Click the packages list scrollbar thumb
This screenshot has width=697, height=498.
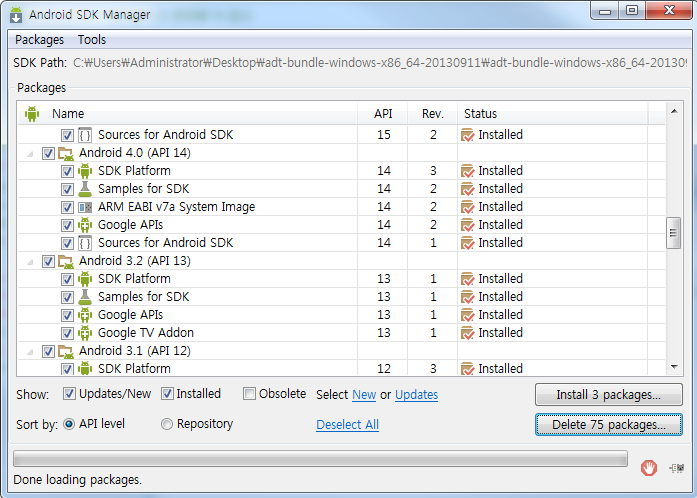[x=673, y=233]
